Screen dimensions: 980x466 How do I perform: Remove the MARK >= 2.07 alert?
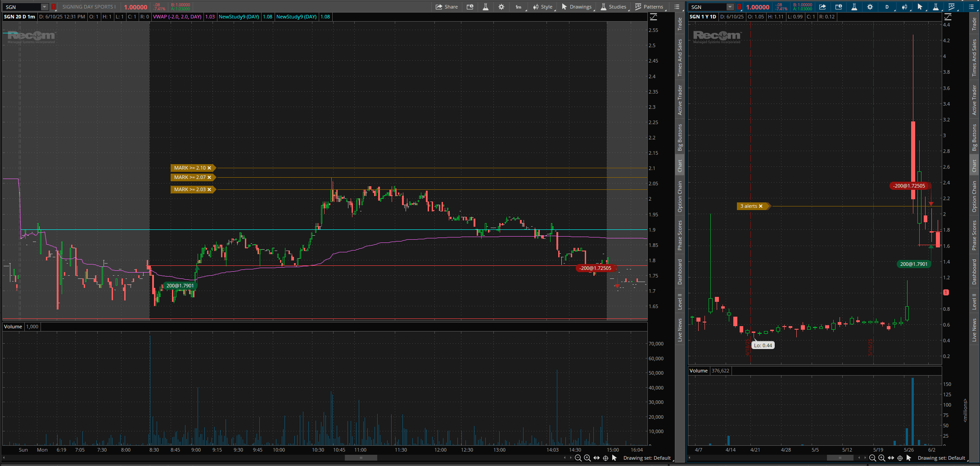coord(209,177)
